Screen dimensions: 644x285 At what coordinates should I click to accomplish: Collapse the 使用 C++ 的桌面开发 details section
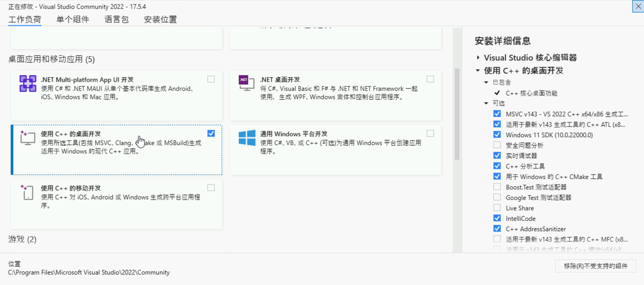pos(478,70)
